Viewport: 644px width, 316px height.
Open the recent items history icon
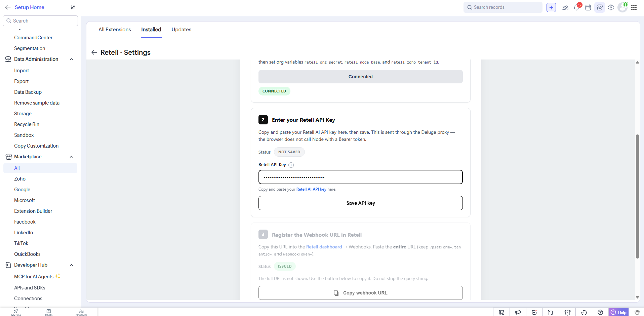584,312
